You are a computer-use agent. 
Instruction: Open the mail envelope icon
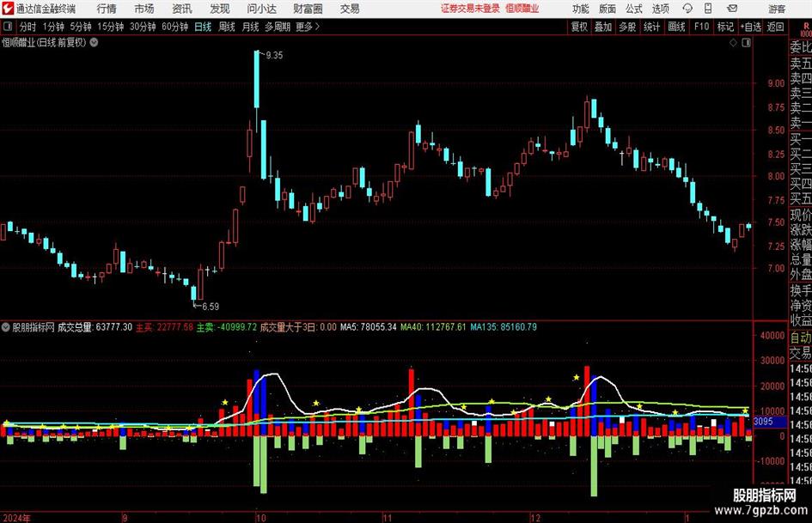click(732, 9)
